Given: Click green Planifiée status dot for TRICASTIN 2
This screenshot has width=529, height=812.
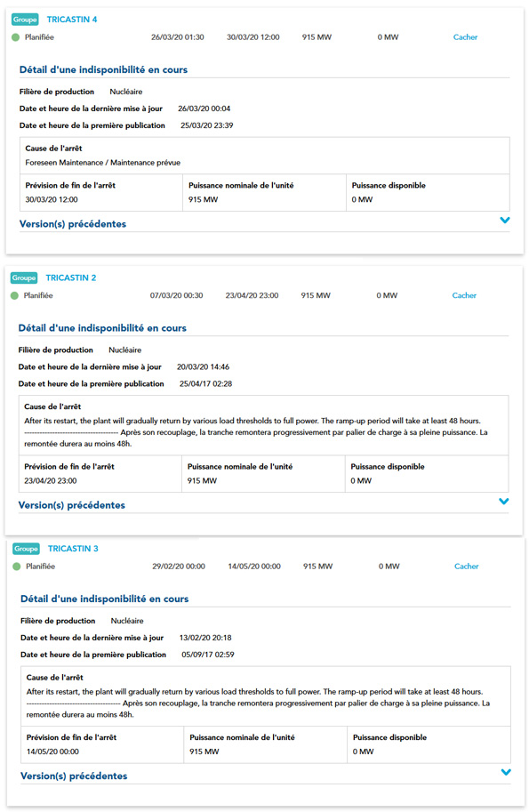Looking at the screenshot, I should [14, 295].
